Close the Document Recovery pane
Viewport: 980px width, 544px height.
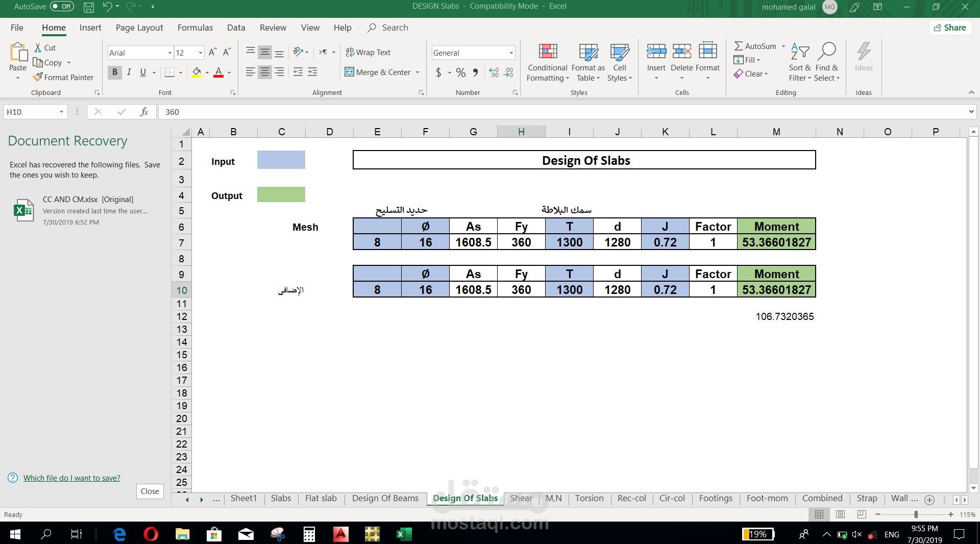pyautogui.click(x=150, y=491)
